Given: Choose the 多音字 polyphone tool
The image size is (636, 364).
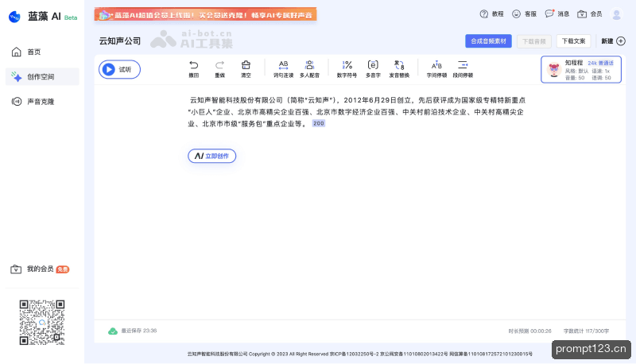Looking at the screenshot, I should click(373, 69).
